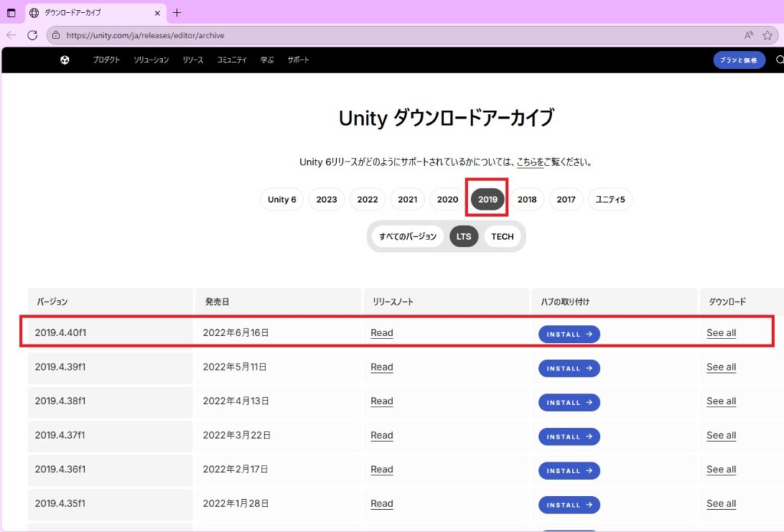Viewport: 784px width, 532px height.
Task: Read release notes for 2019.4.38f1
Action: (381, 401)
